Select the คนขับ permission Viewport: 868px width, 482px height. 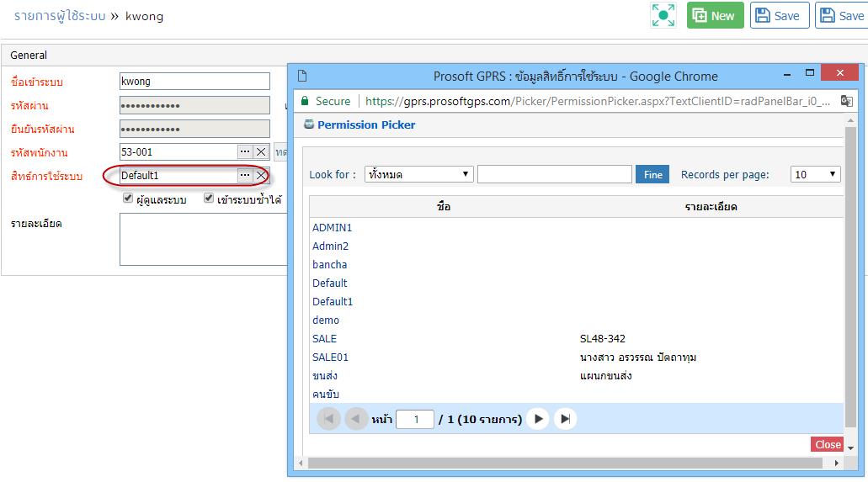(x=326, y=394)
